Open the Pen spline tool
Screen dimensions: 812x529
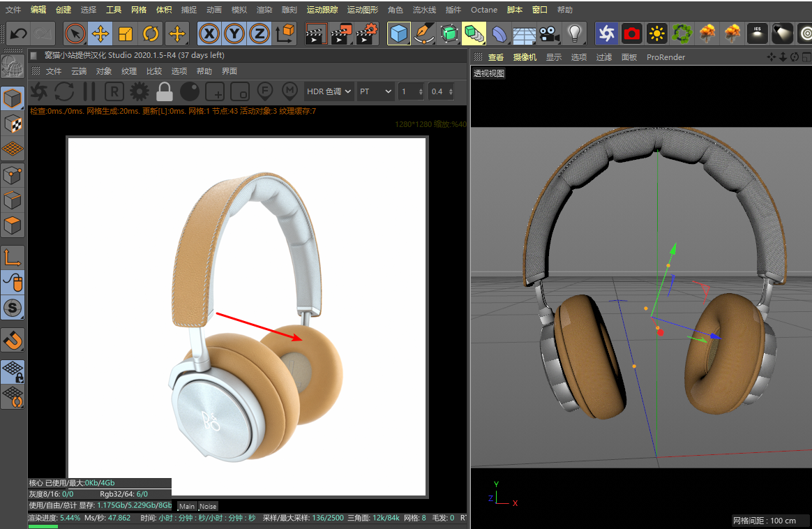[x=423, y=33]
